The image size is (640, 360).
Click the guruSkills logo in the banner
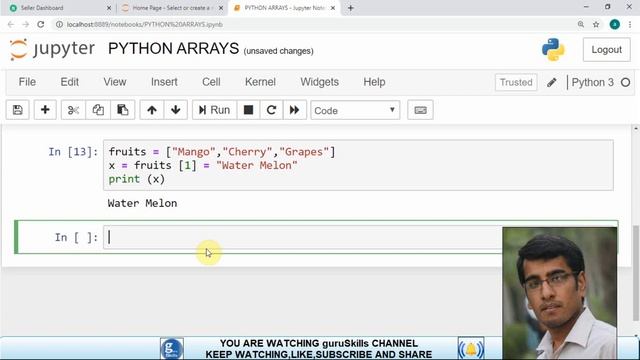(171, 349)
